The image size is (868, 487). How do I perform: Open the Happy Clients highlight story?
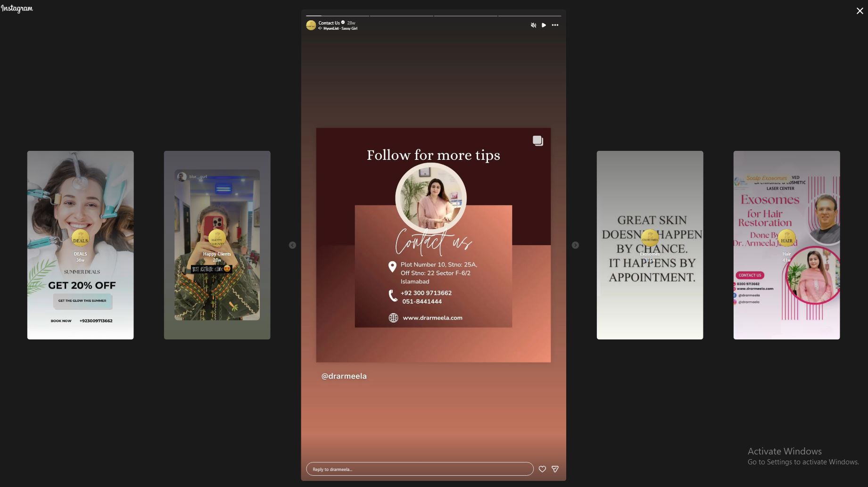point(217,245)
